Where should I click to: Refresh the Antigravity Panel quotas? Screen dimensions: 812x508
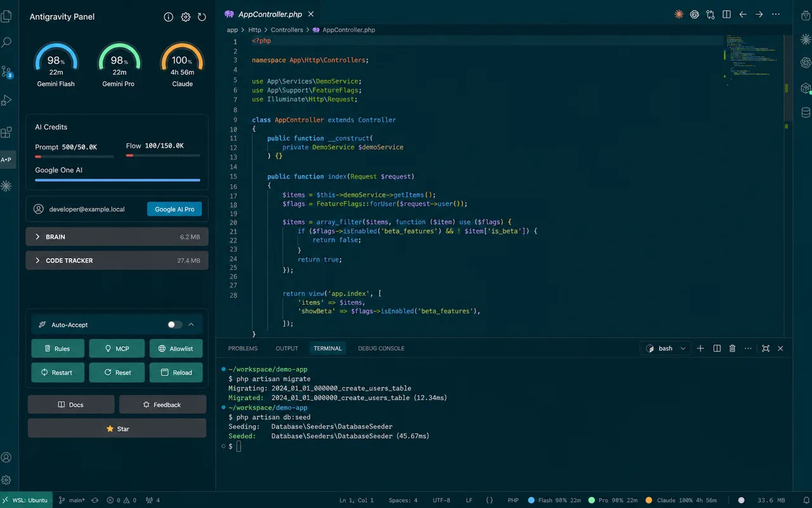click(x=202, y=17)
